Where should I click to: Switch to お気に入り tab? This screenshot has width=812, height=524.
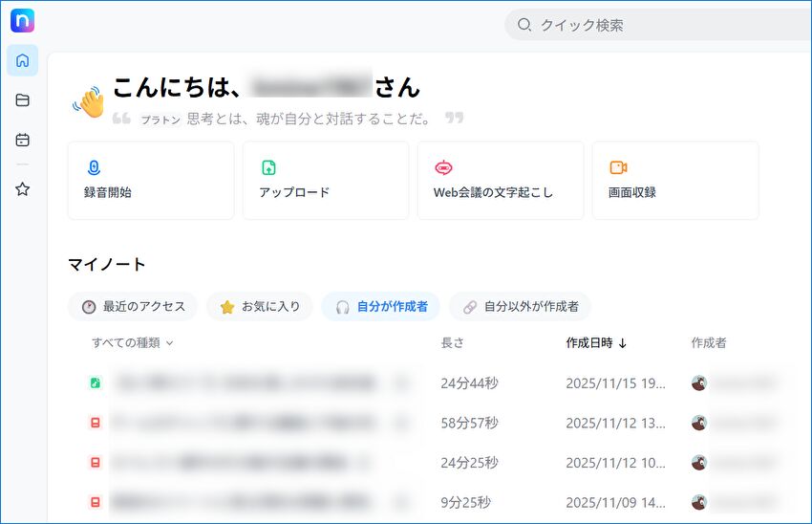(x=259, y=307)
